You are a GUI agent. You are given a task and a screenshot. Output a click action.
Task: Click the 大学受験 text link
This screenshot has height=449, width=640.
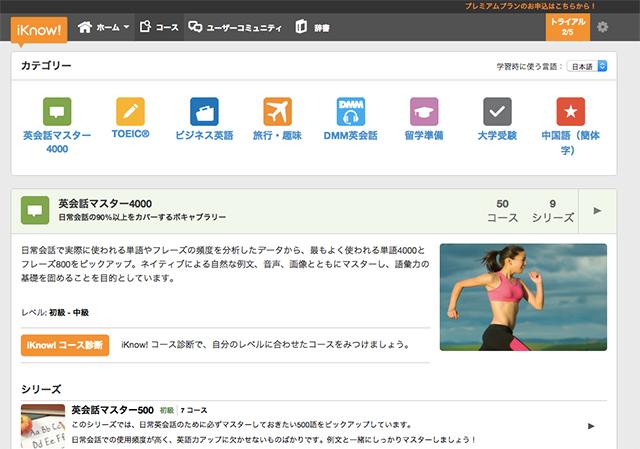pyautogui.click(x=497, y=135)
